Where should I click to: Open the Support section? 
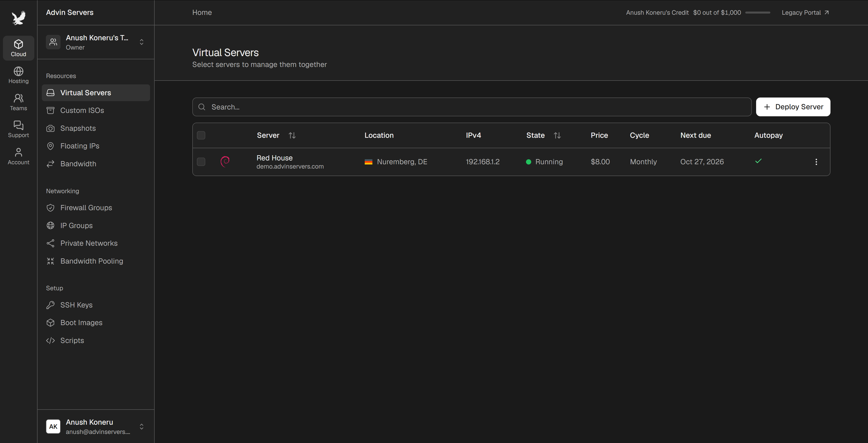tap(19, 129)
